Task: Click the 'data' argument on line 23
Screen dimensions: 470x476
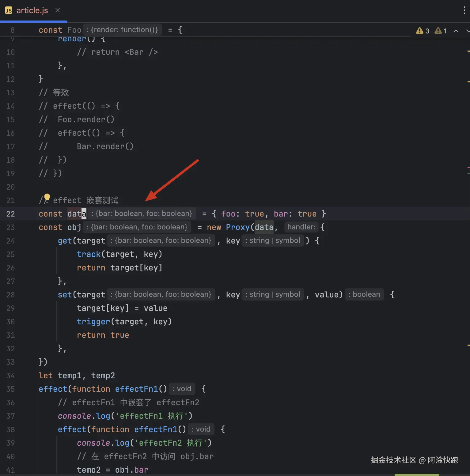Action: [x=264, y=227]
